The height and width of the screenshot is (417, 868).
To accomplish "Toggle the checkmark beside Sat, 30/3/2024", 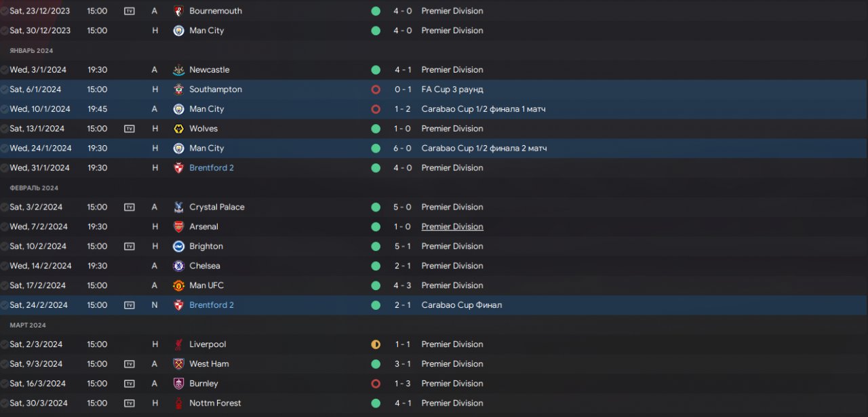I will [x=5, y=403].
